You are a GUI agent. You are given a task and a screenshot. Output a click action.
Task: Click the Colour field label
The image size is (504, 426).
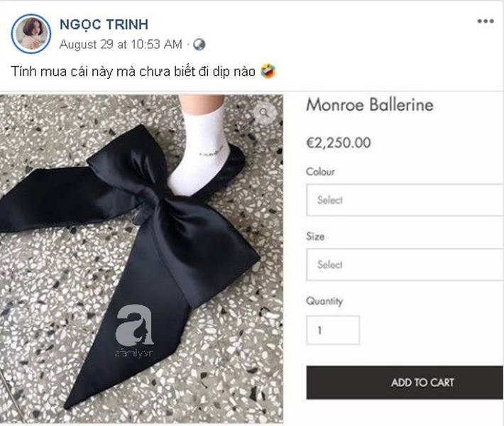click(x=320, y=172)
